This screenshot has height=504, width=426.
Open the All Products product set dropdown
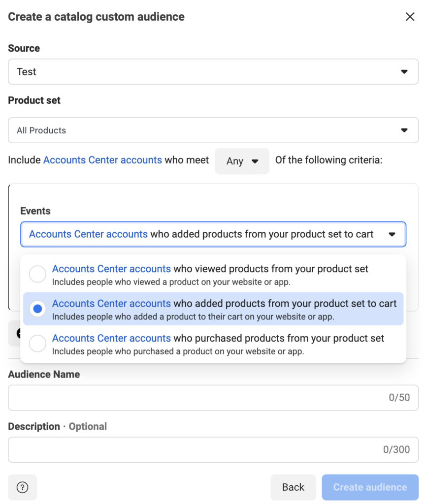coord(213,130)
